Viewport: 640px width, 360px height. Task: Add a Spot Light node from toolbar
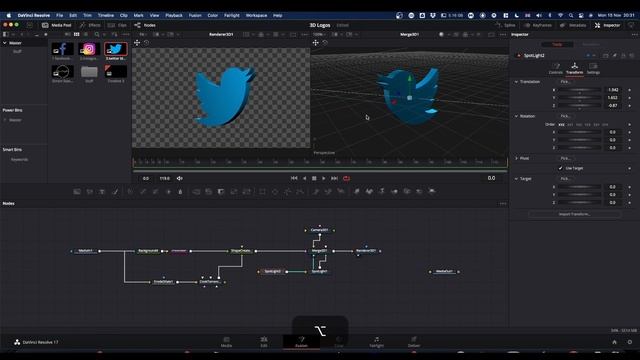[419, 191]
